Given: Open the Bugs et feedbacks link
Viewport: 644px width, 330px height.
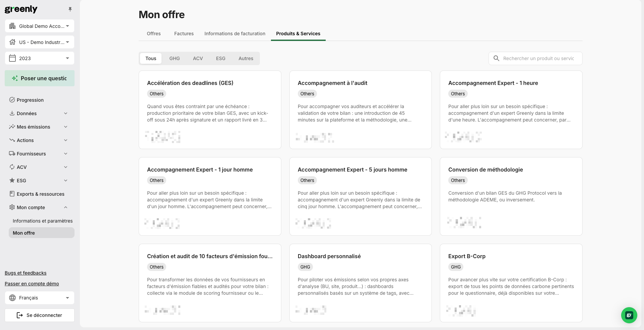Looking at the screenshot, I should (x=26, y=273).
